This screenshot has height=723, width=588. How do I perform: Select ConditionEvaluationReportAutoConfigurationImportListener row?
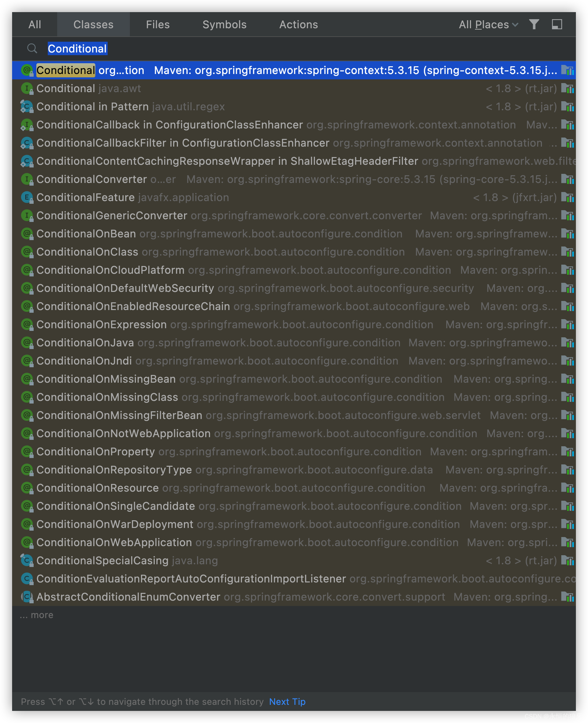pos(294,579)
